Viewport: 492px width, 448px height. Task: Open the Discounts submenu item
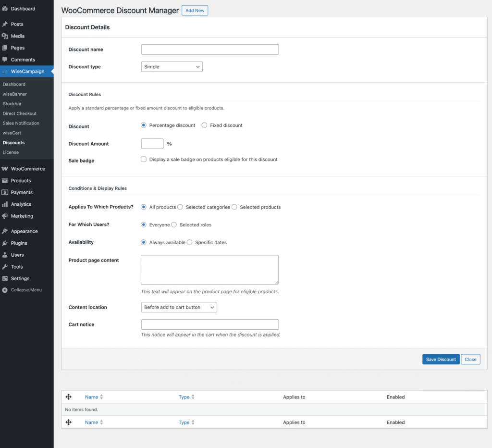[13, 143]
